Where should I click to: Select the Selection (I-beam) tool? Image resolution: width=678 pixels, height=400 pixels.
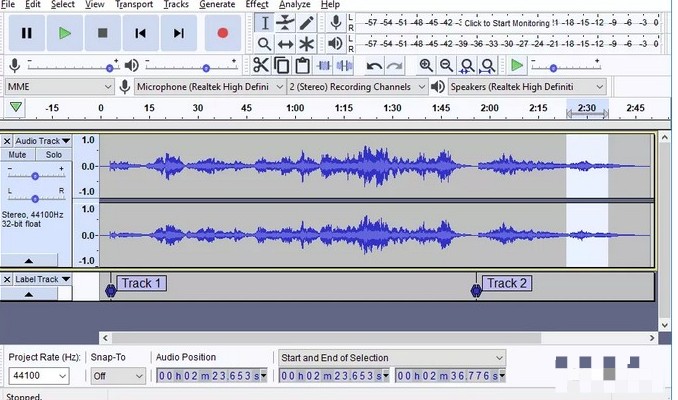[264, 23]
